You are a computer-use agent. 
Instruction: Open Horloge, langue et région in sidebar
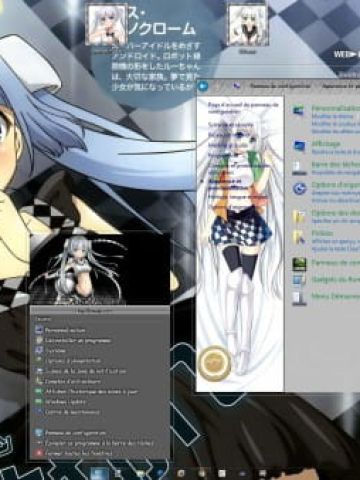pyautogui.click(x=238, y=197)
